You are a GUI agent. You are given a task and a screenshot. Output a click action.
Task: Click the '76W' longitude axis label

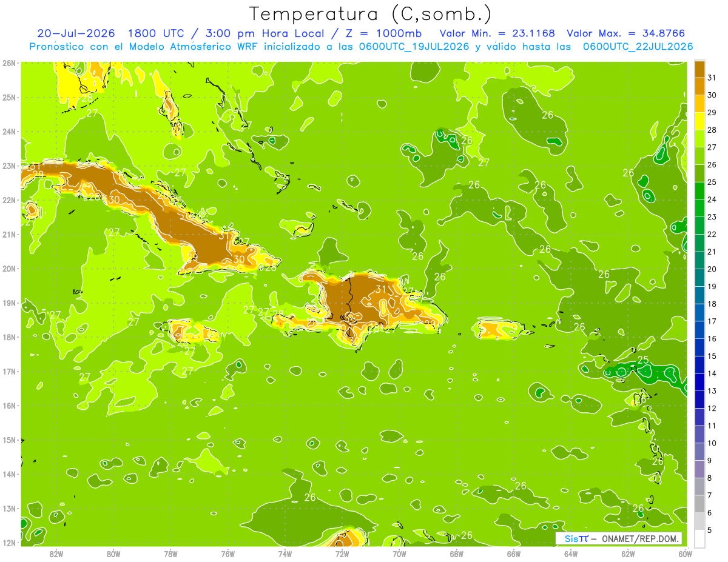point(227,554)
